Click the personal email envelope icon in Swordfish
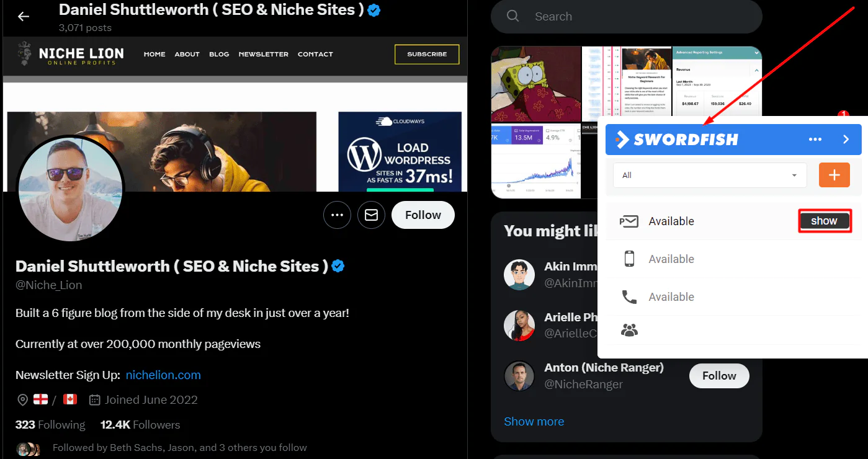868x459 pixels. 629,221
